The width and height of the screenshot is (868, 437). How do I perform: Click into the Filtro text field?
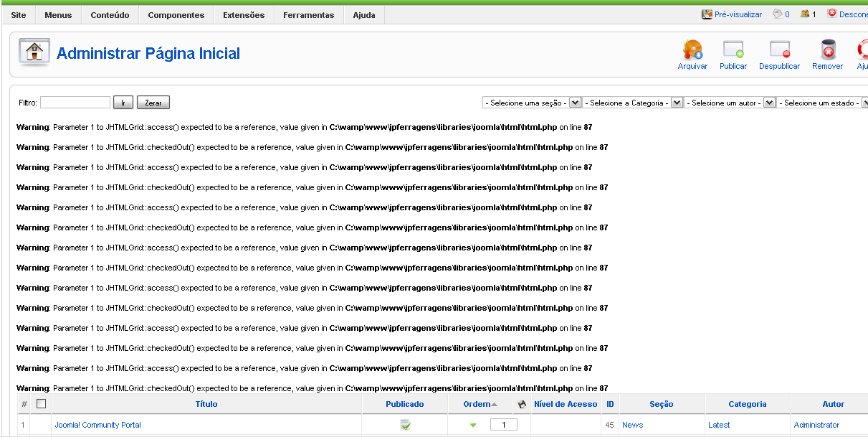tap(75, 103)
